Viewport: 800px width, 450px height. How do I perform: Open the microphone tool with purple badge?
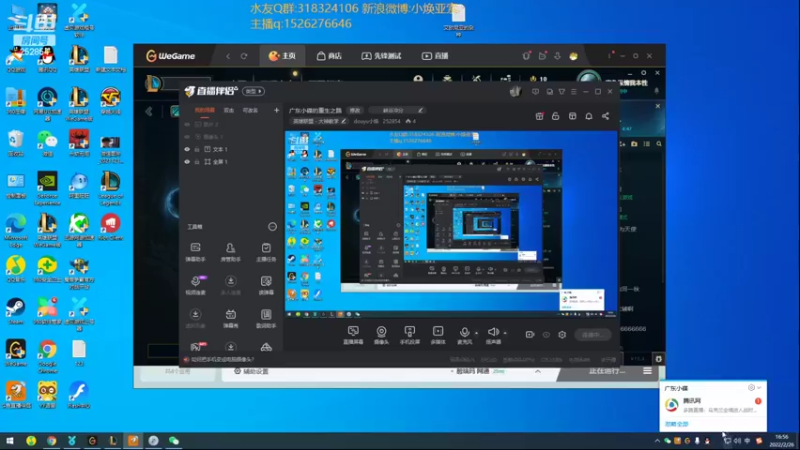tap(195, 285)
